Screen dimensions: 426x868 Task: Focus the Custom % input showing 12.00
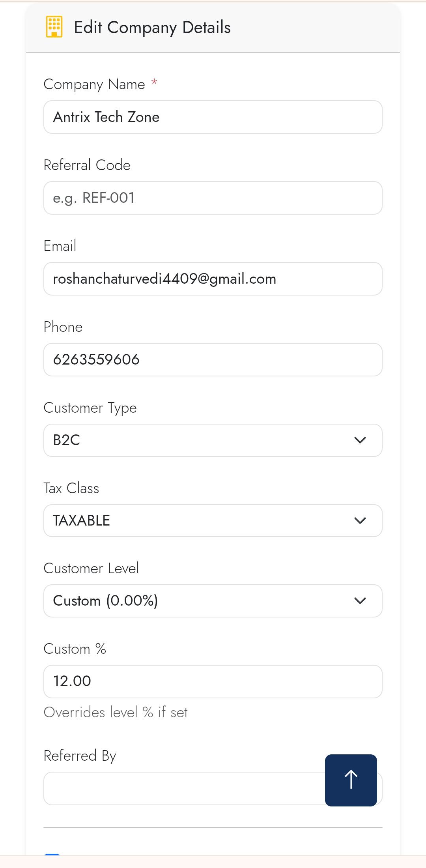pyautogui.click(x=213, y=682)
